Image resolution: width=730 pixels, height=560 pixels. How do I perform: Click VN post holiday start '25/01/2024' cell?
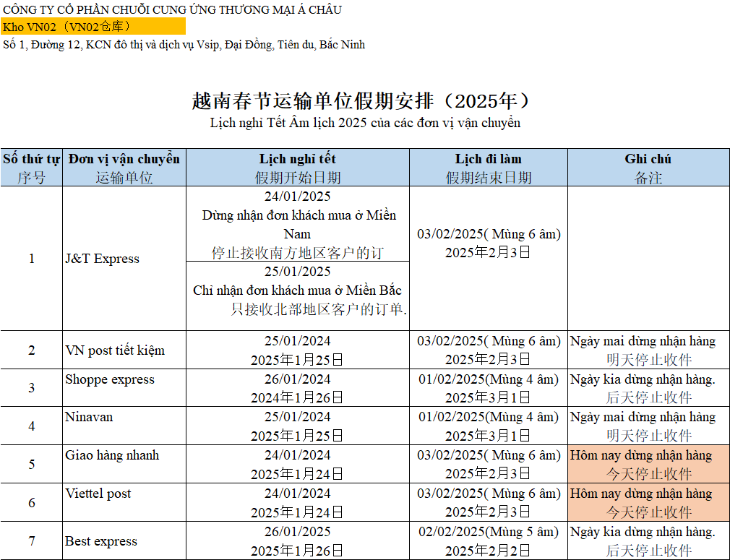pos(298,350)
